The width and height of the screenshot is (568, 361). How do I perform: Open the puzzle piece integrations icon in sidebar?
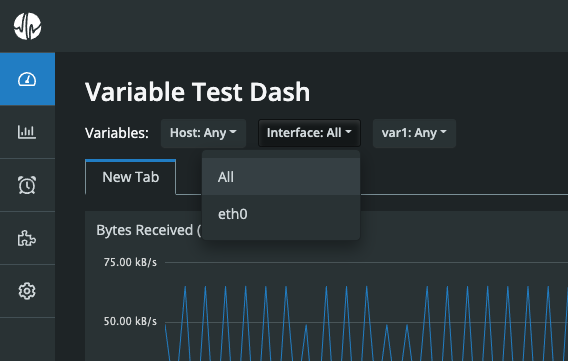27,238
